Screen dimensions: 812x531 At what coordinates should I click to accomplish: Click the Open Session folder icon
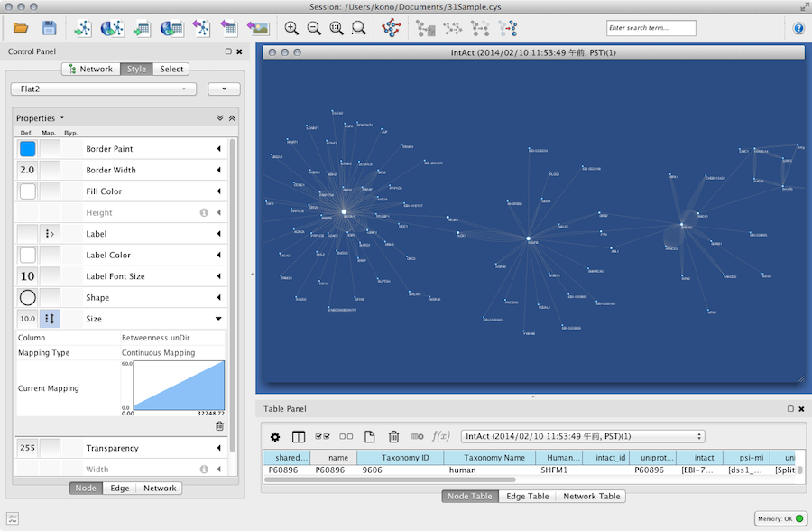[20, 28]
